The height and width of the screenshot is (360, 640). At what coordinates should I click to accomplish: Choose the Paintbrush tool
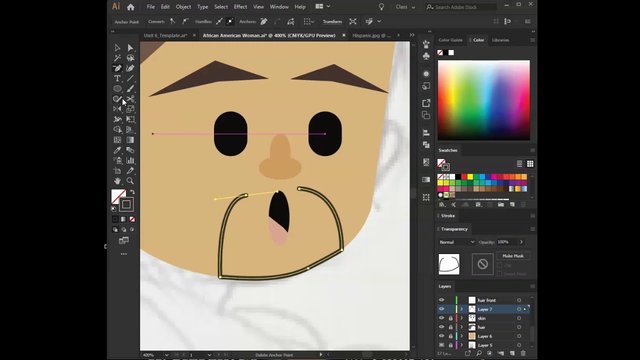130,89
